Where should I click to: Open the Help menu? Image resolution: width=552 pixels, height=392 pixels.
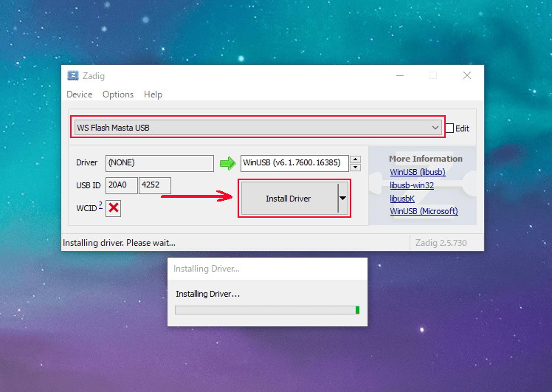coord(153,94)
